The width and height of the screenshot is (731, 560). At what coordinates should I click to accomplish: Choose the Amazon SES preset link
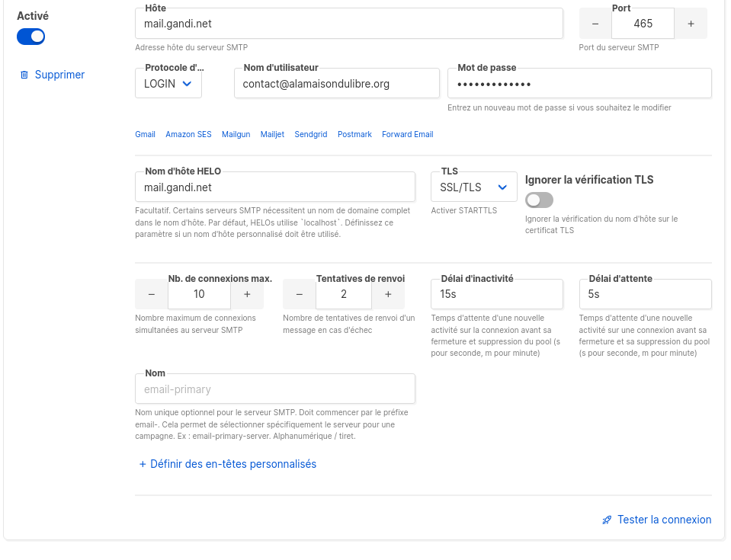tap(188, 134)
